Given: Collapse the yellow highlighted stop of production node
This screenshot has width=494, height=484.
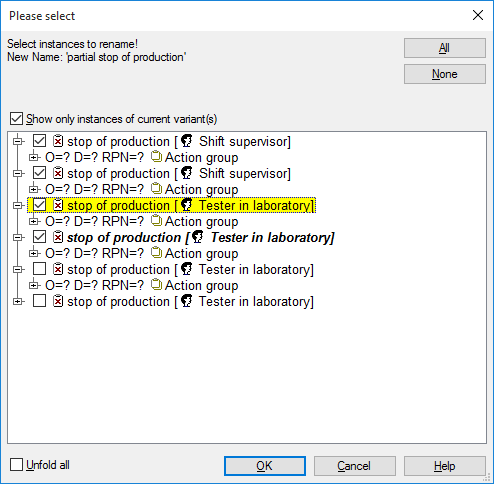Looking at the screenshot, I should coord(18,205).
